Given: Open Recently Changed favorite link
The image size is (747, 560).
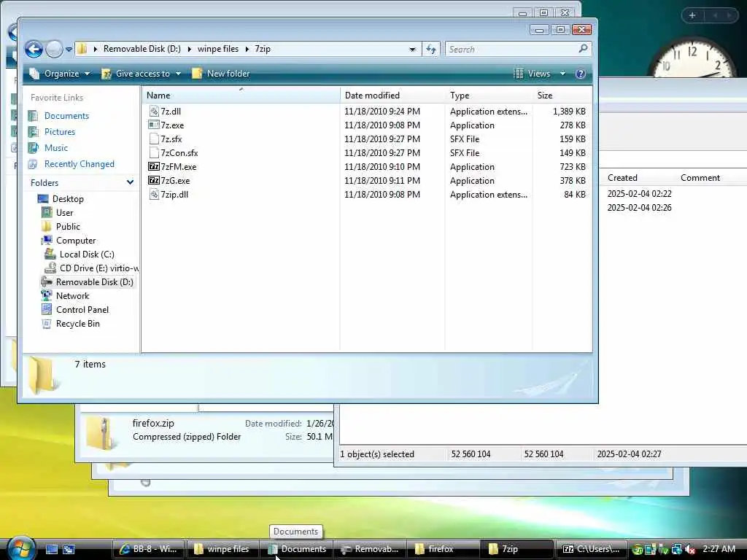Looking at the screenshot, I should click(79, 164).
